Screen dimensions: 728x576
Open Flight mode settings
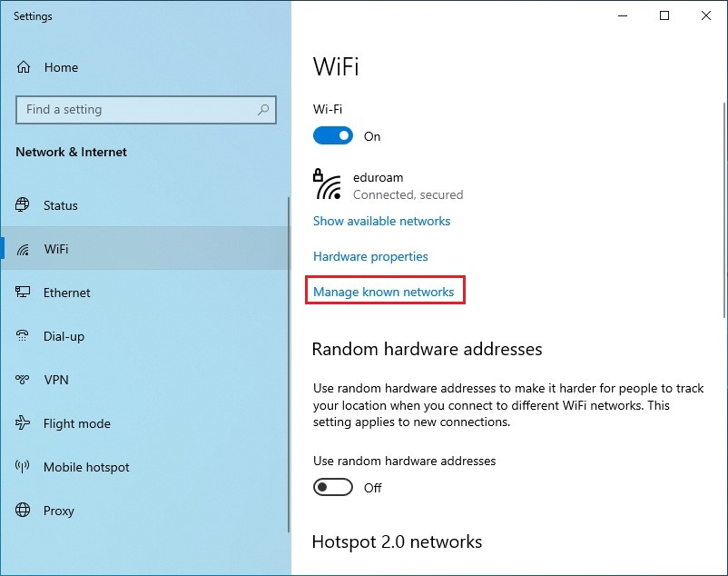pos(145,423)
